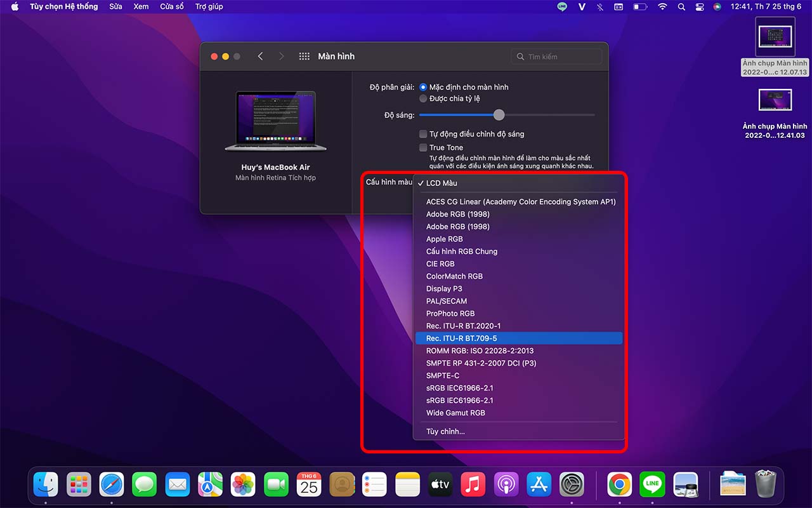
Task: Click the Wi-Fi icon in menu bar
Action: pos(662,7)
